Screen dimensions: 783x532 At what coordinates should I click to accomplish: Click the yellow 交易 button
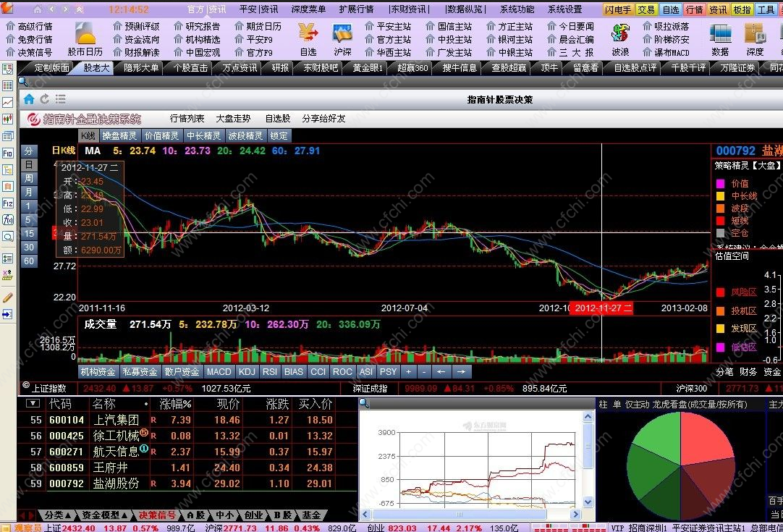coord(646,9)
